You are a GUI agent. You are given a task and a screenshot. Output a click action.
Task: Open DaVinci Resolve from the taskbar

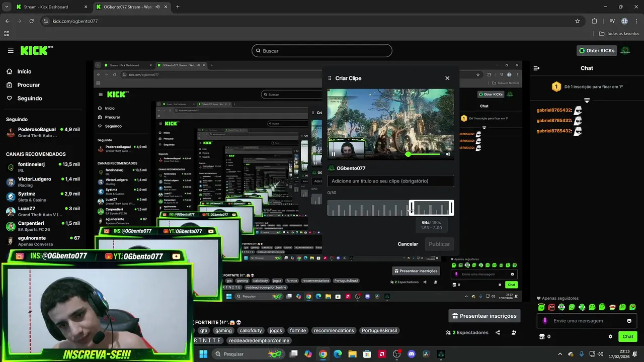(426, 354)
